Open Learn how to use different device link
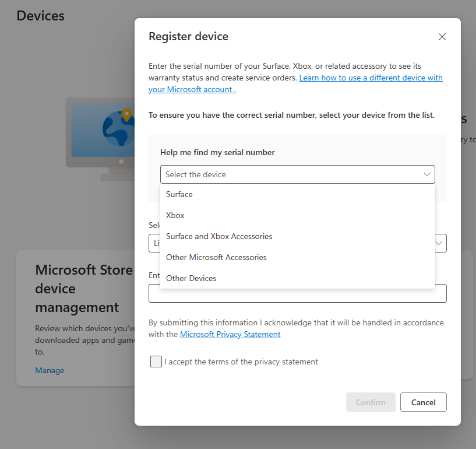 [x=371, y=78]
